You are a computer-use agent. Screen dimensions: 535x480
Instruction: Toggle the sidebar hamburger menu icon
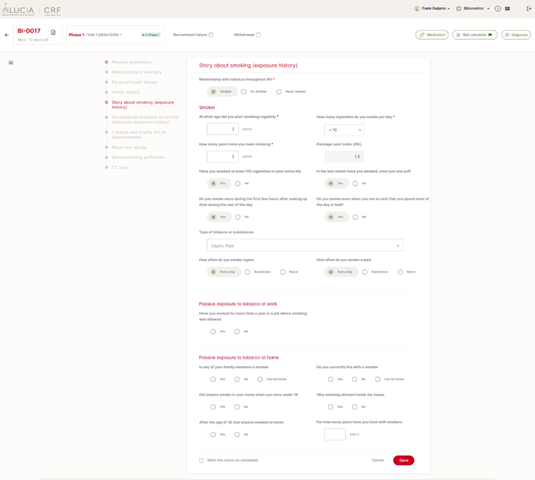tap(11, 63)
